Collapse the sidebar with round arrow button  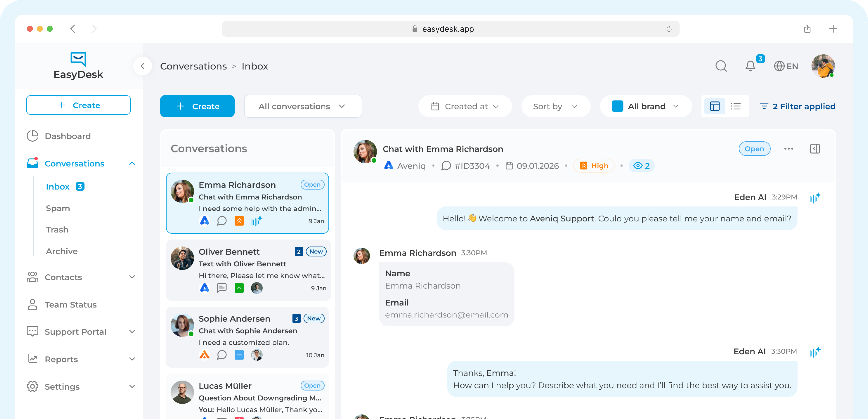click(x=143, y=66)
